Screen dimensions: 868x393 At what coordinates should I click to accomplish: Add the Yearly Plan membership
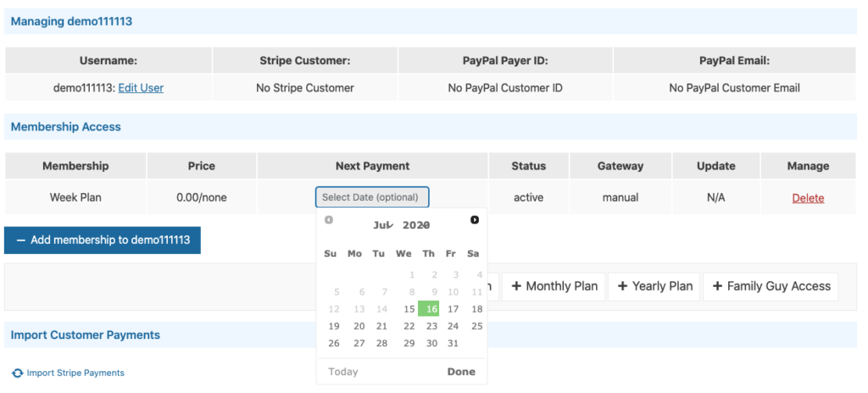654,286
